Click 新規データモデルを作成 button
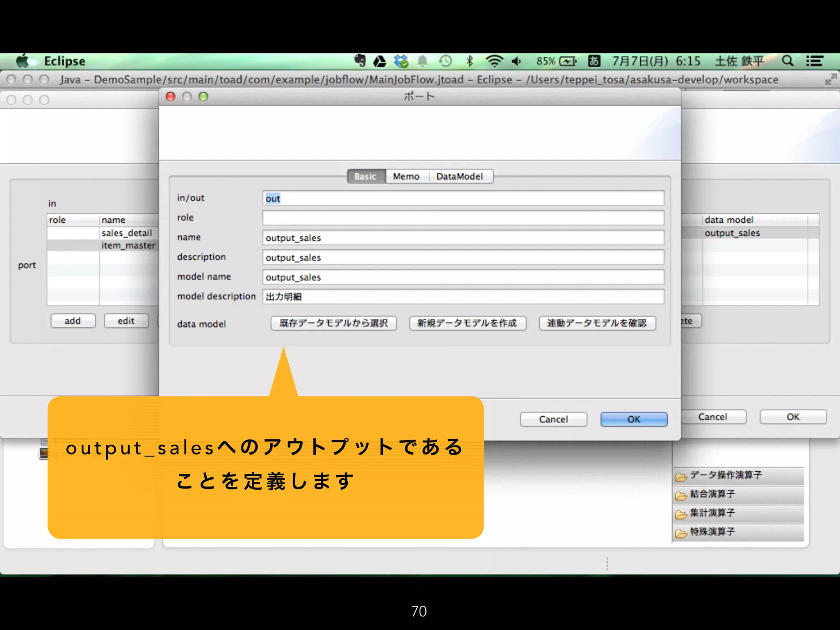840x630 pixels. point(468,323)
